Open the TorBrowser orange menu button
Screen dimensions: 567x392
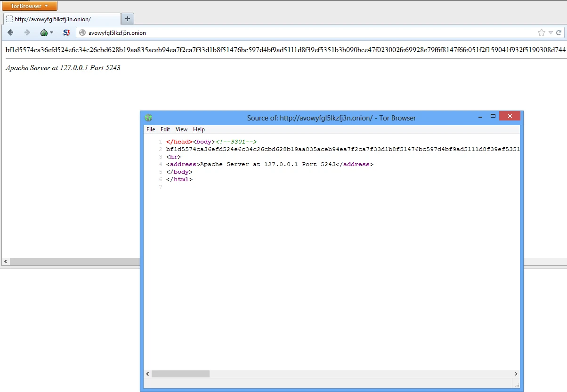click(x=30, y=6)
